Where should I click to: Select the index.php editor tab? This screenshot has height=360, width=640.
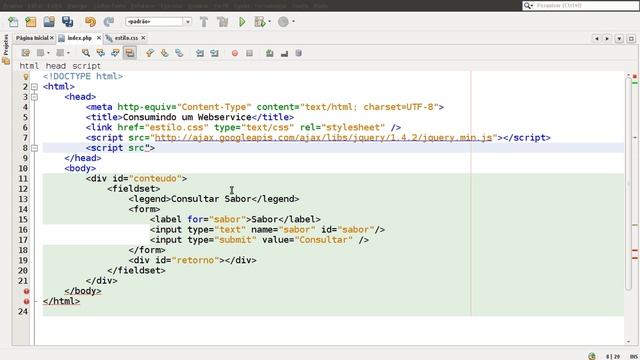80,38
